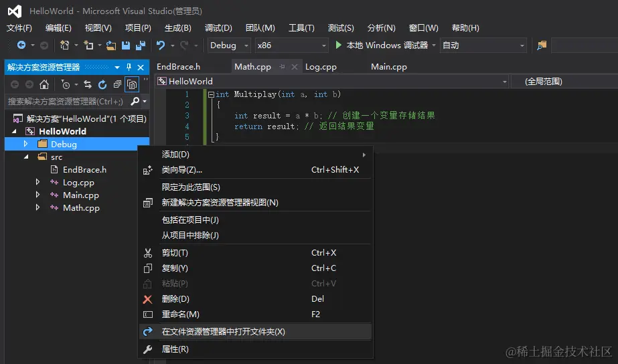
Task: Click the Open Folder in File Explorer arrow icon
Action: [x=148, y=332]
